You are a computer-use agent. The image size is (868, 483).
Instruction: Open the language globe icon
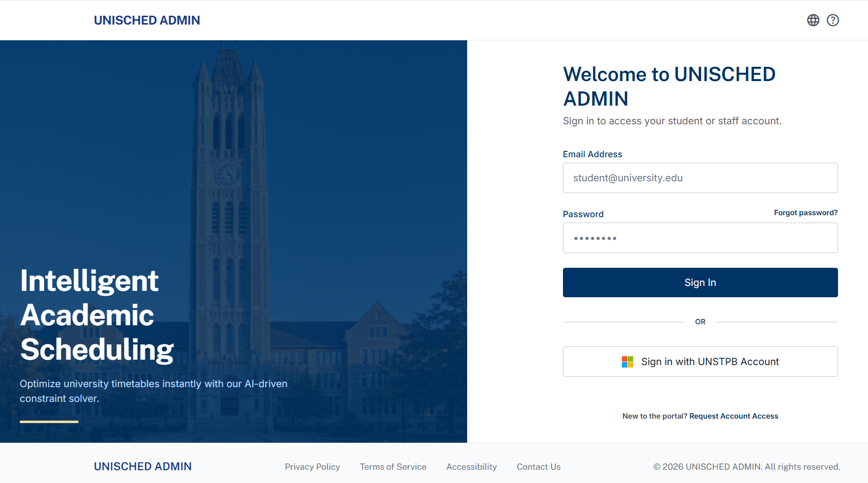pyautogui.click(x=813, y=20)
